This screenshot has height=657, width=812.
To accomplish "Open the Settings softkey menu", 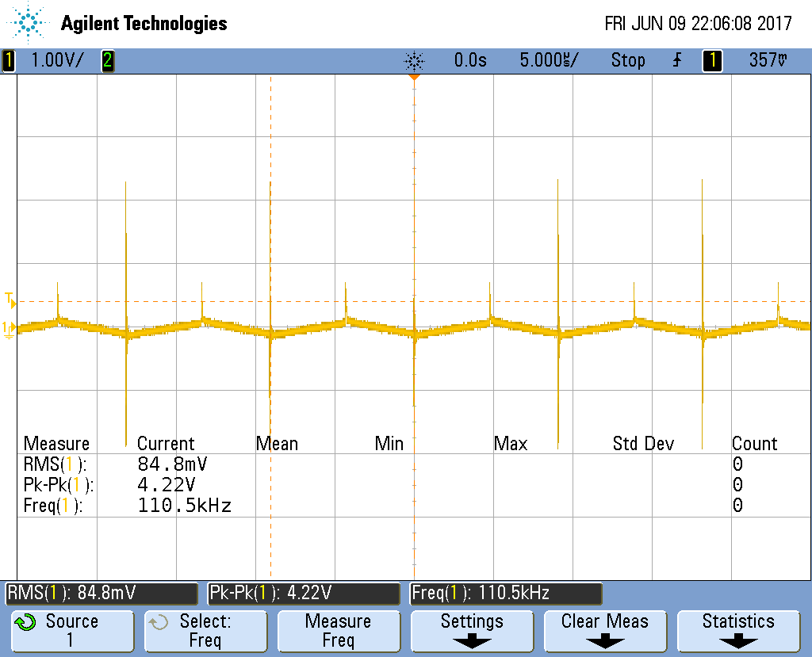I will pos(472,630).
